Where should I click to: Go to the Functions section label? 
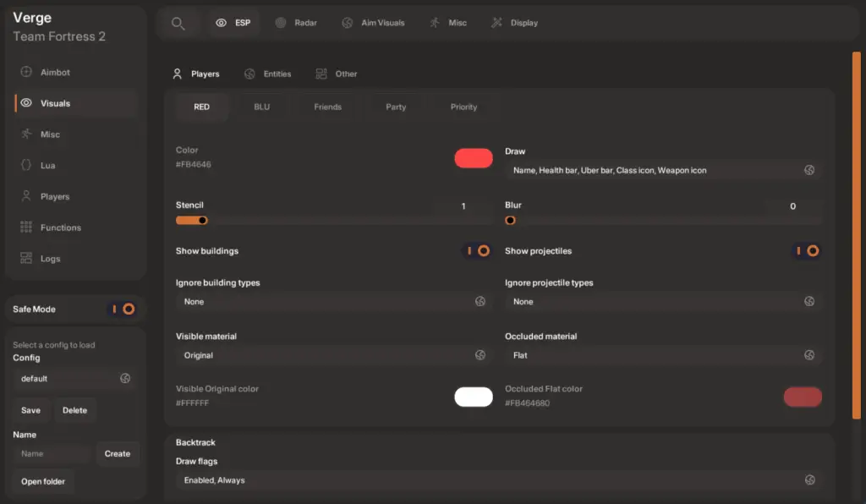pyautogui.click(x=61, y=227)
